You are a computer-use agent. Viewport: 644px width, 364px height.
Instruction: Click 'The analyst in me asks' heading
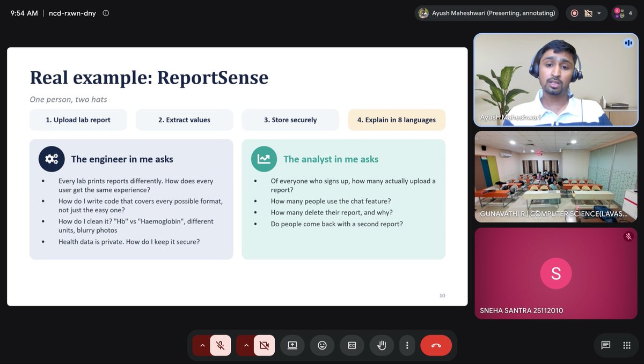click(331, 159)
